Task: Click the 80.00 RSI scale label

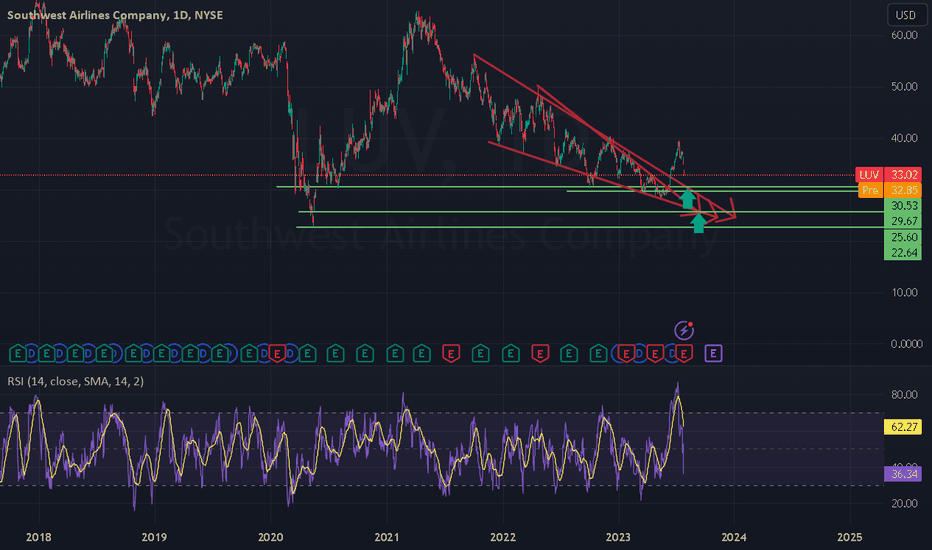Action: pyautogui.click(x=904, y=394)
